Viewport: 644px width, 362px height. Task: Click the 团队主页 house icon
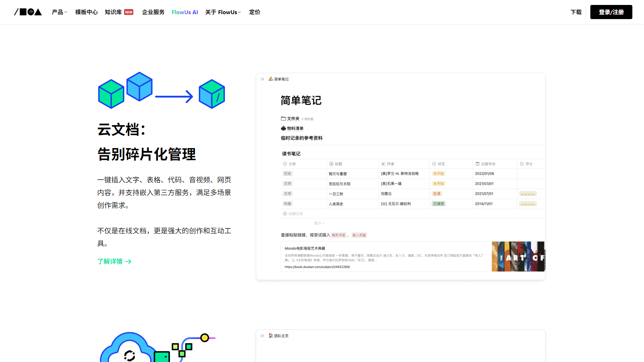click(x=271, y=336)
